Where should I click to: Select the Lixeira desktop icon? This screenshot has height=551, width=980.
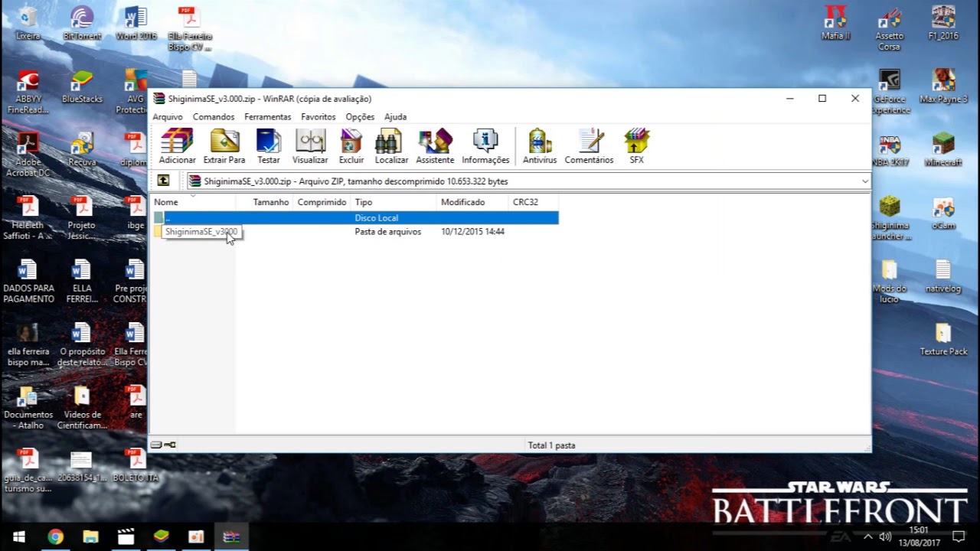[x=28, y=24]
